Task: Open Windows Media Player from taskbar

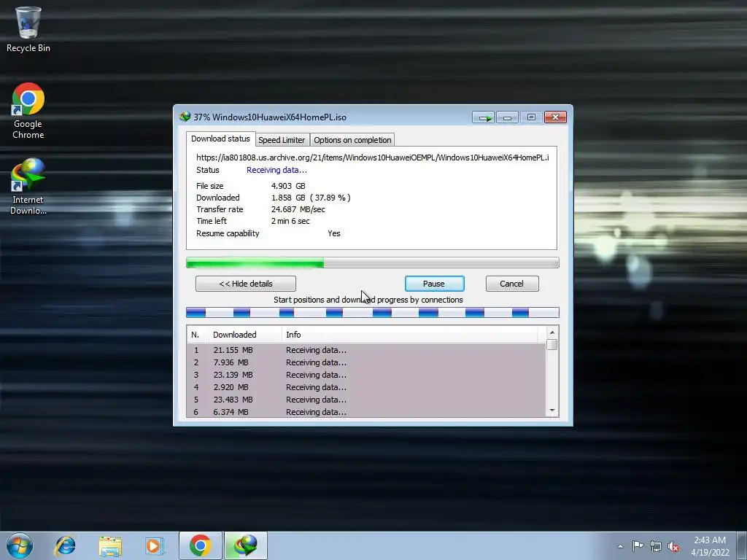Action: (x=154, y=545)
